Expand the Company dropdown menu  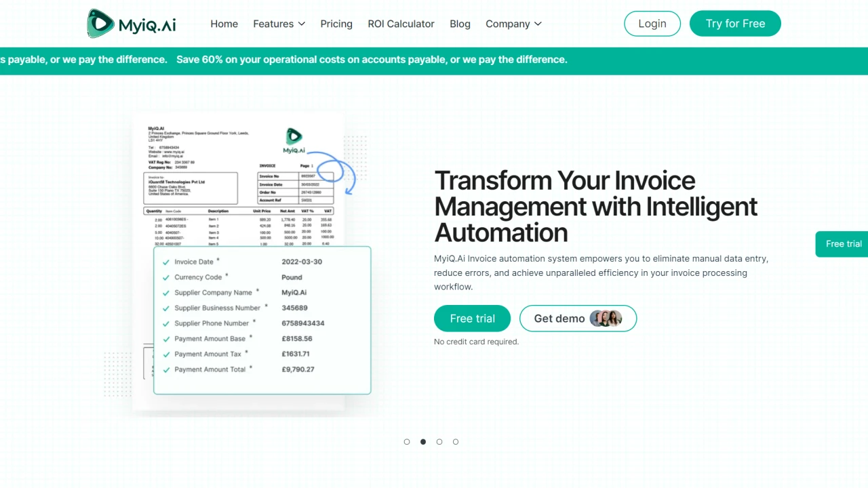click(x=513, y=24)
